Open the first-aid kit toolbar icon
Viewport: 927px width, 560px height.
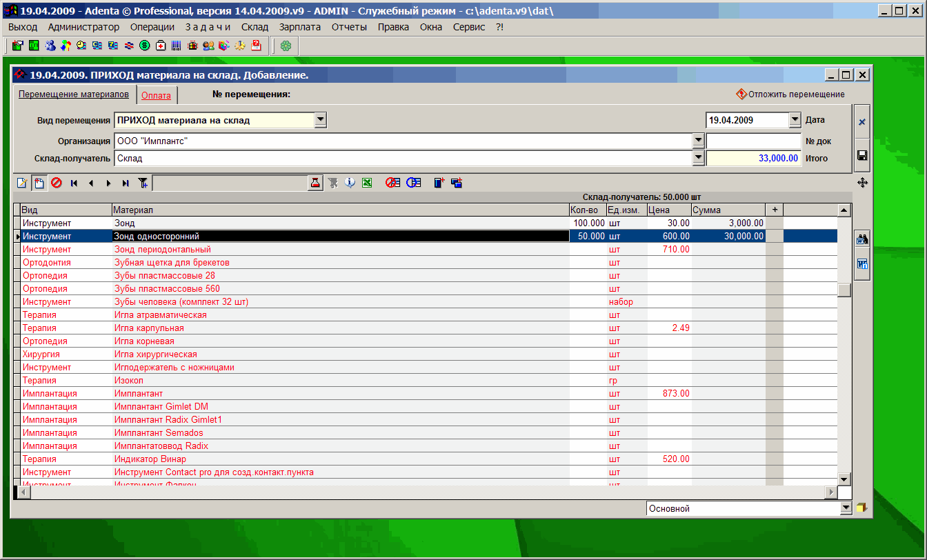[x=161, y=46]
